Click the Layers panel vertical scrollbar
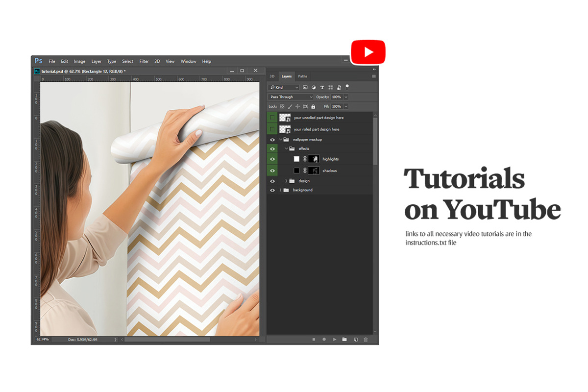Viewport: 588px width, 392px height. [x=375, y=141]
